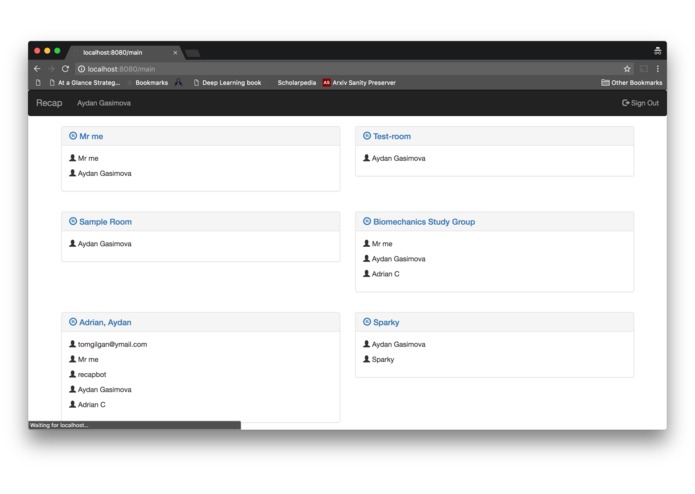Open the Deep Learning book bookmark
695x494 pixels.
[x=227, y=82]
